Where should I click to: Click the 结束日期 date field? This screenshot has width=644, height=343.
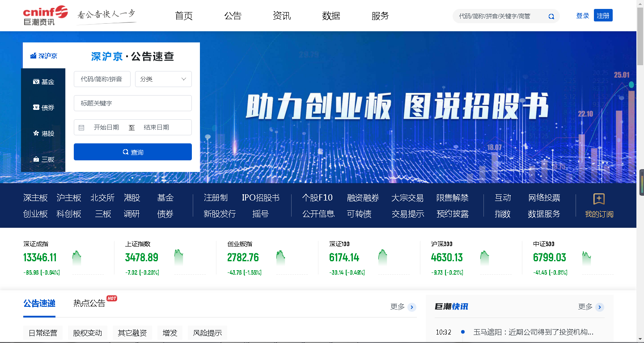(x=157, y=128)
